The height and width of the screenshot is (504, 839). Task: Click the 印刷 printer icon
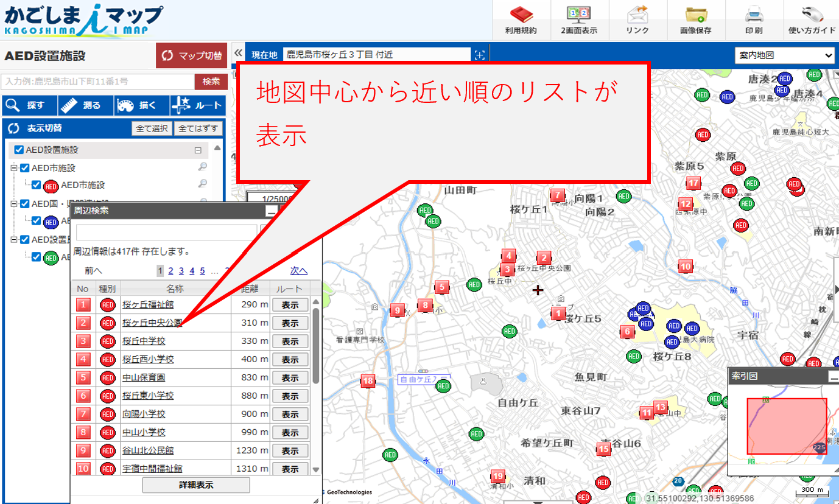754,15
